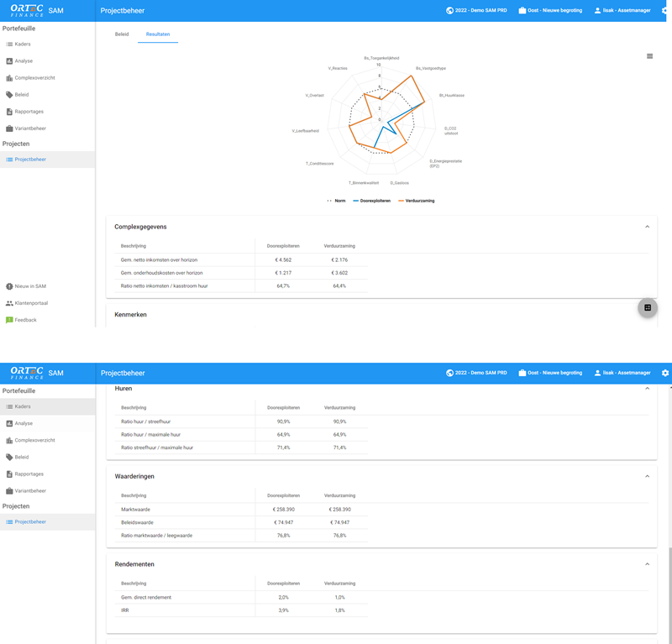Viewport: 672px width, 644px height.
Task: Toggle the Norm series in chart legend
Action: 336,201
